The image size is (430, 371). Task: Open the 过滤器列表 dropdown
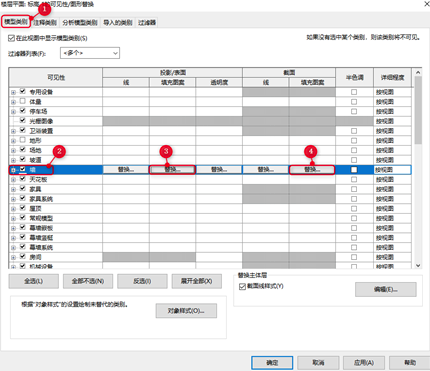coord(90,53)
